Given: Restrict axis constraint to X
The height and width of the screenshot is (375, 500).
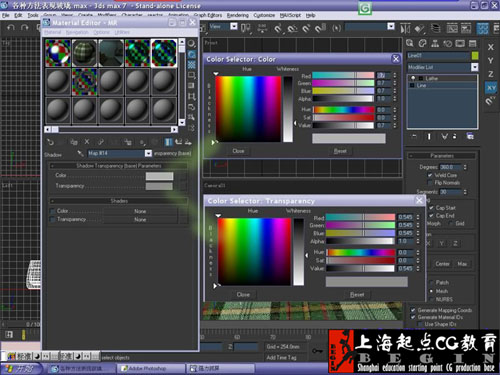Looking at the screenshot, I should click(491, 47).
